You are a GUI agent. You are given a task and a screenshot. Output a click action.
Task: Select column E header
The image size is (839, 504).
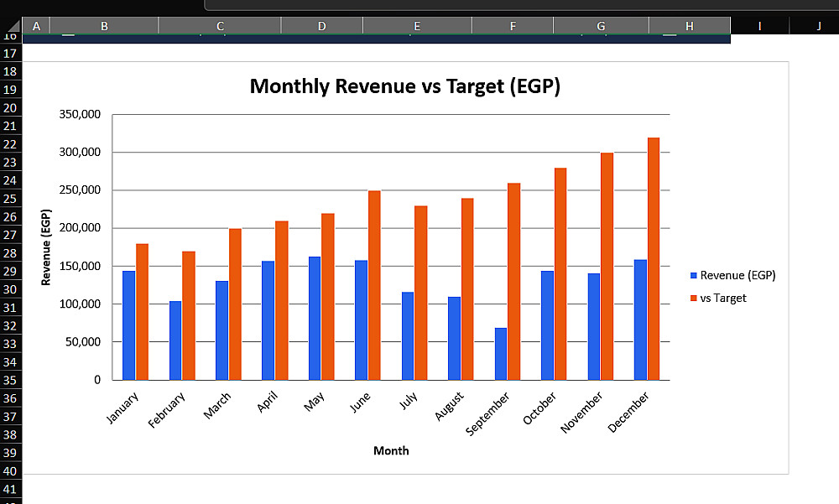tap(417, 26)
